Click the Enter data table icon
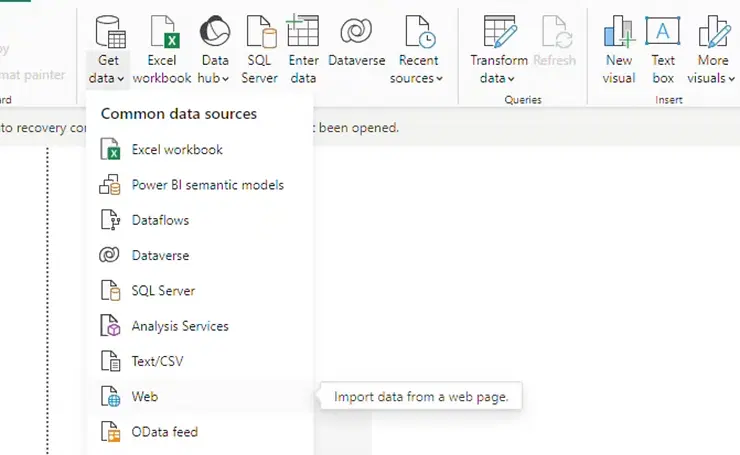Image resolution: width=740 pixels, height=455 pixels. click(x=303, y=33)
